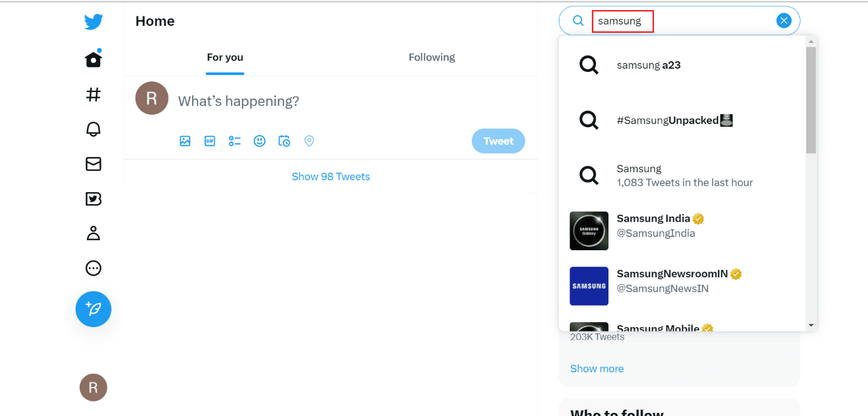
Task: Open emoji picker in composer
Action: (260, 141)
